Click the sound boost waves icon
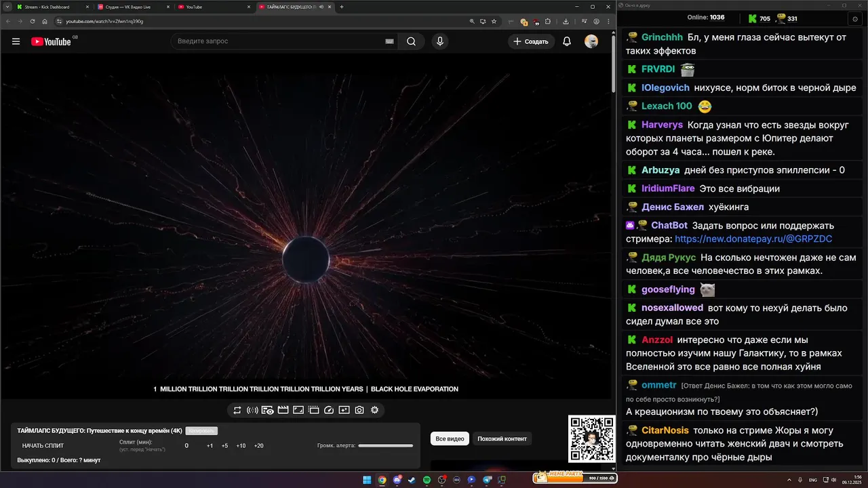 point(252,410)
